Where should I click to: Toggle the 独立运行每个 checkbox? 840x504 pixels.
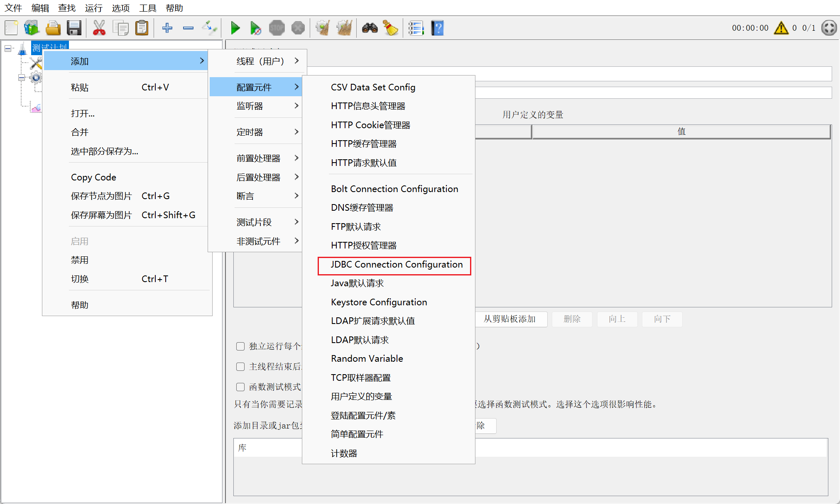point(240,346)
